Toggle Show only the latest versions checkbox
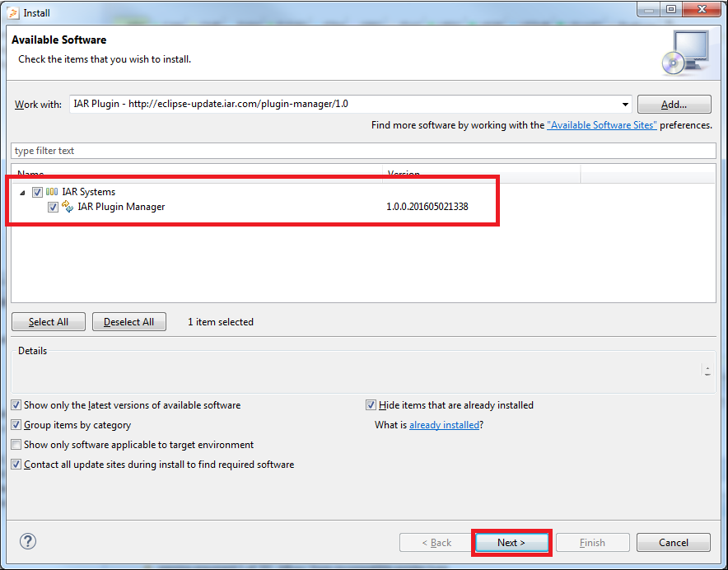The width and height of the screenshot is (728, 570). (16, 405)
